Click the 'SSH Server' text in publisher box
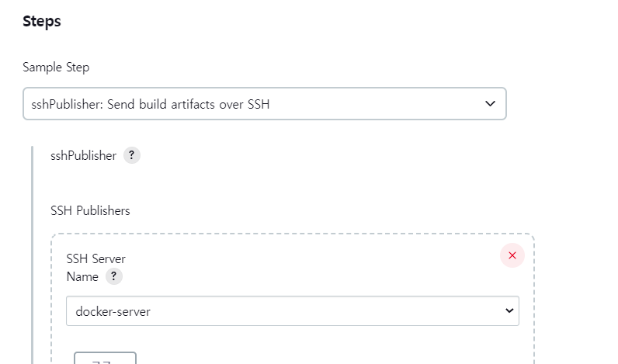The height and width of the screenshot is (364, 618). click(95, 258)
